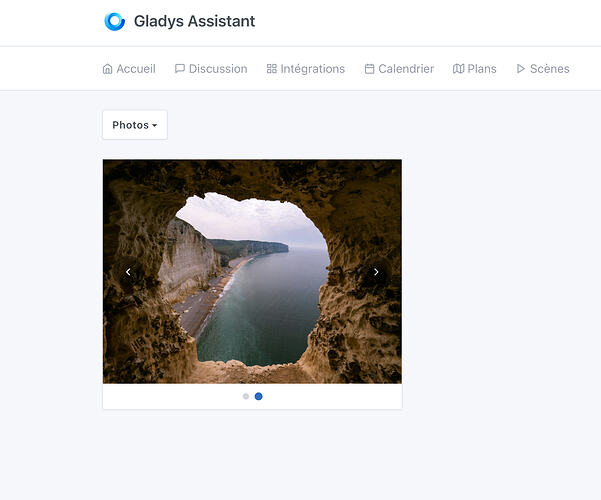
Task: Select the first carousel indicator dot
Action: [x=246, y=396]
